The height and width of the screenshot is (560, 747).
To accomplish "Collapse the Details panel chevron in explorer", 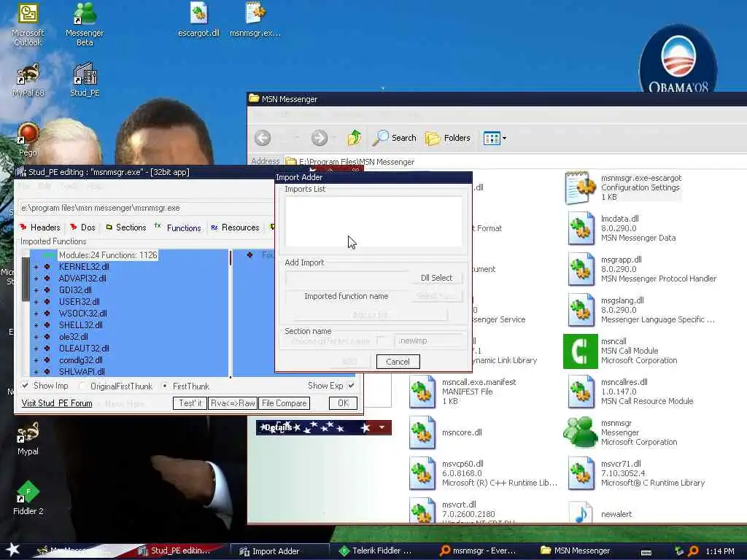I will (x=382, y=427).
